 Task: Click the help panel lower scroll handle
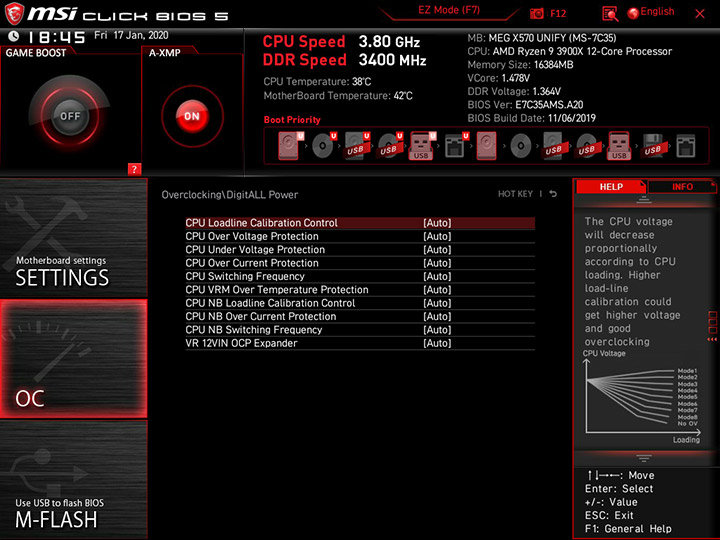(x=644, y=458)
